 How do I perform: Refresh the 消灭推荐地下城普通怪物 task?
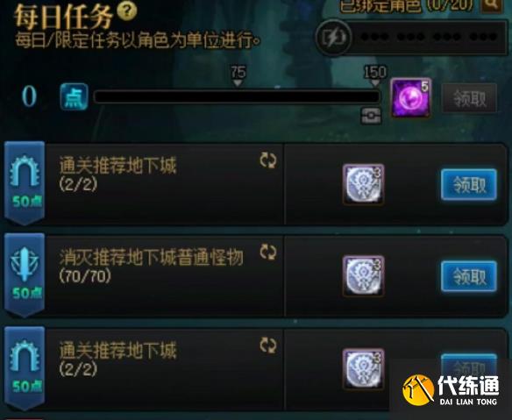pyautogui.click(x=268, y=253)
